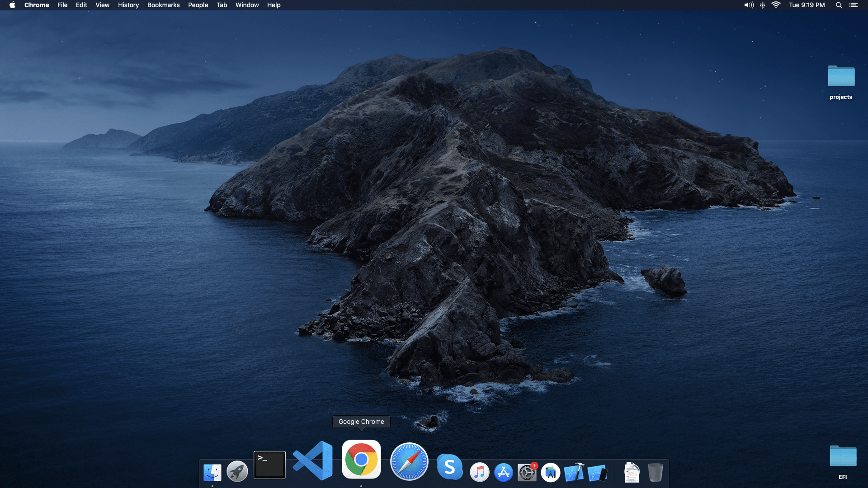Open the Help menu
The height and width of the screenshot is (488, 868).
274,5
